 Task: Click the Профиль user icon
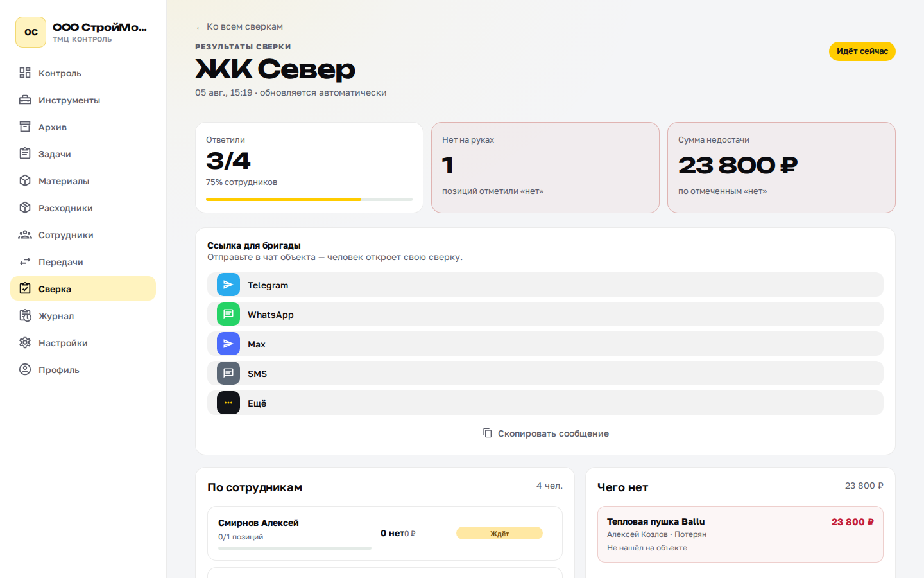click(x=25, y=369)
